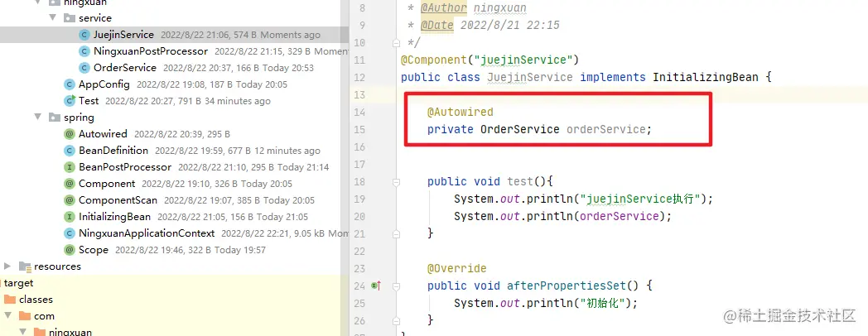Click the InitializingBean interface icon
This screenshot has width=868, height=336.
[70, 217]
